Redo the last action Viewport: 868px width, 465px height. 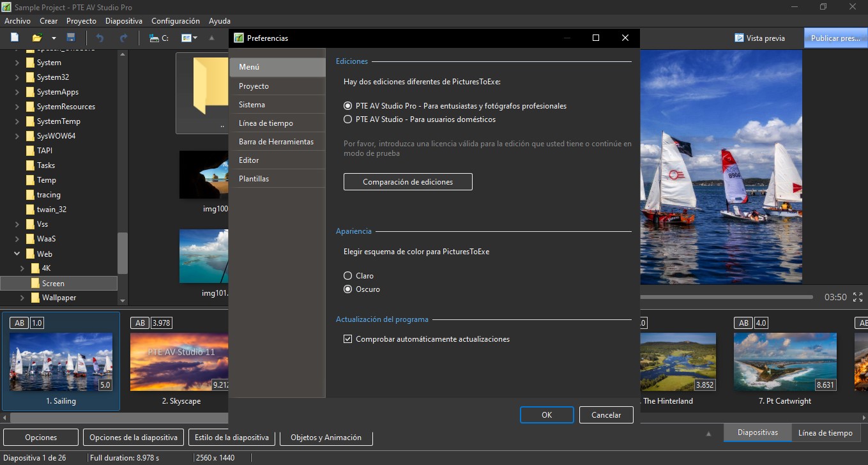[123, 38]
